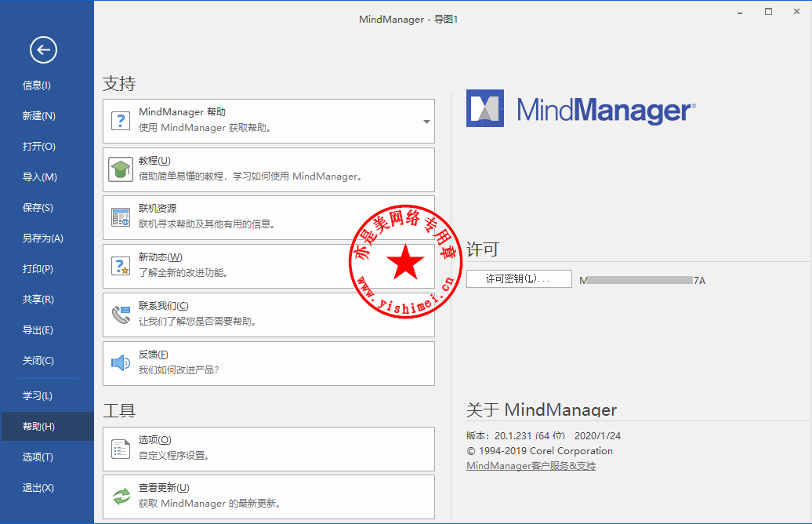The width and height of the screenshot is (812, 524).
Task: Click the online resources icon
Action: (121, 217)
